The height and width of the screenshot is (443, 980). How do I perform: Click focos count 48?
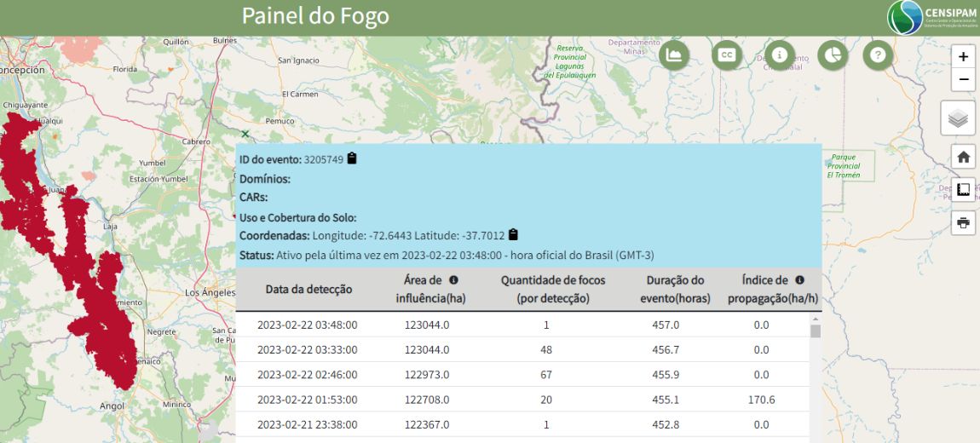(x=546, y=350)
